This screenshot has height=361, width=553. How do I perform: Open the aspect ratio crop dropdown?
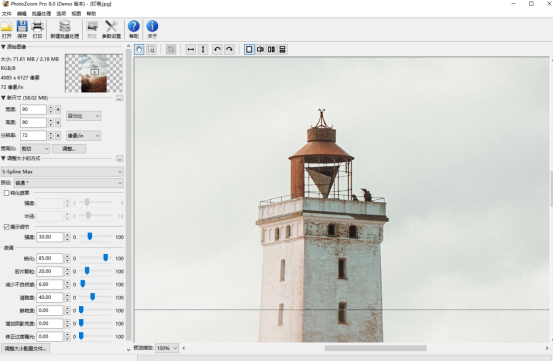(x=35, y=148)
